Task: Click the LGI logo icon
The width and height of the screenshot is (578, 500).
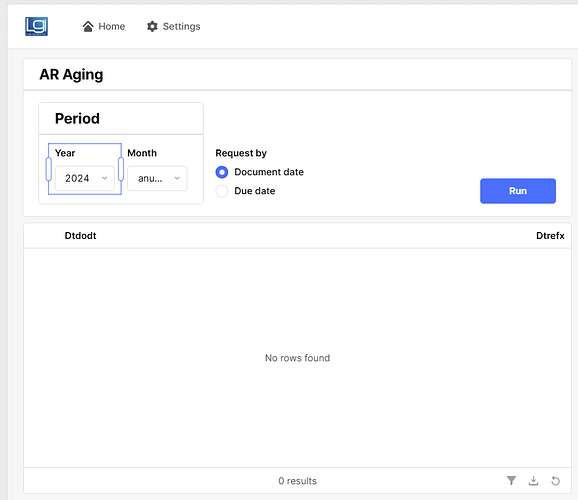Action: 36,27
